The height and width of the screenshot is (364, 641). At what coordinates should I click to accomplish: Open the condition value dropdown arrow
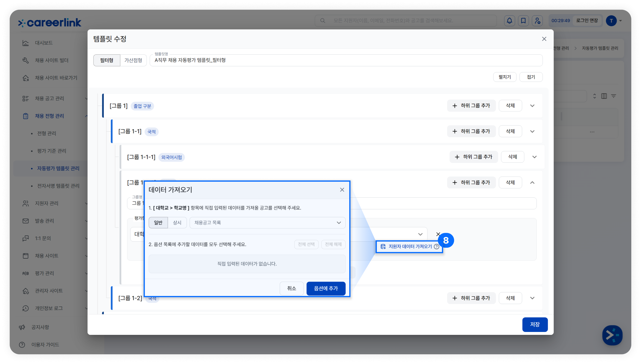tap(420, 234)
